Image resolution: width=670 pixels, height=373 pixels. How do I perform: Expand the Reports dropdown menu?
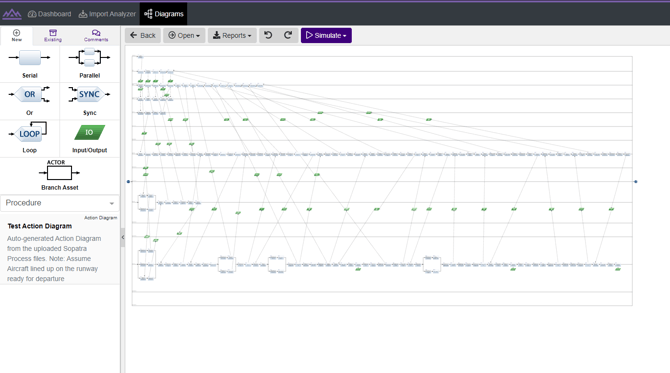pyautogui.click(x=232, y=35)
